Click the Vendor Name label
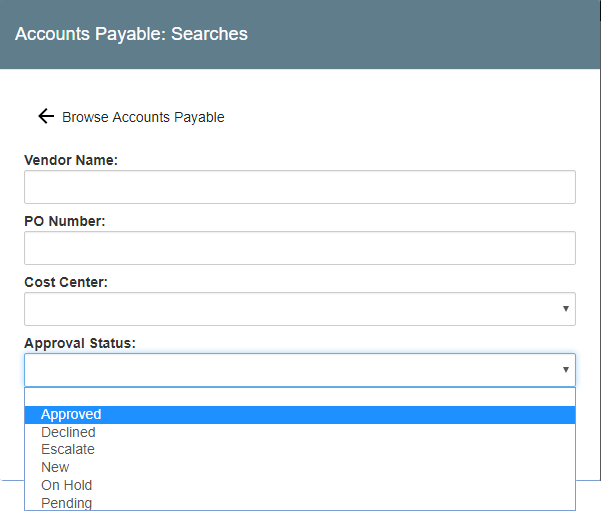Image resolution: width=601 pixels, height=511 pixels. point(71,160)
